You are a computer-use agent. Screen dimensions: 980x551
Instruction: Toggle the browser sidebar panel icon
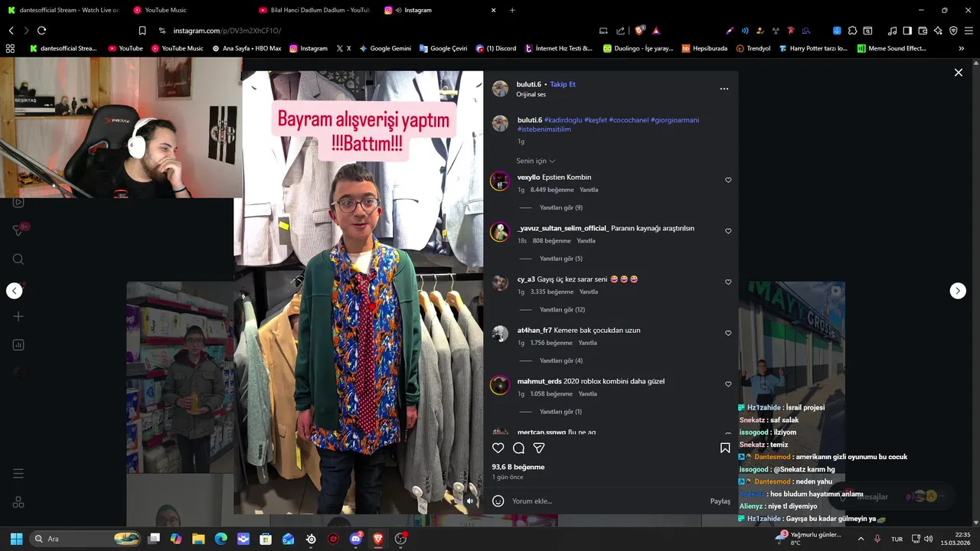[x=907, y=31]
